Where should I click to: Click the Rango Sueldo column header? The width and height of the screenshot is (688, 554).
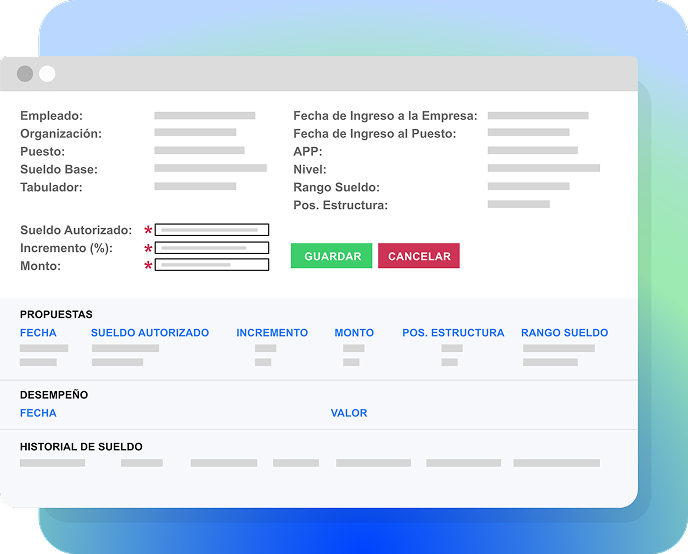(x=564, y=333)
